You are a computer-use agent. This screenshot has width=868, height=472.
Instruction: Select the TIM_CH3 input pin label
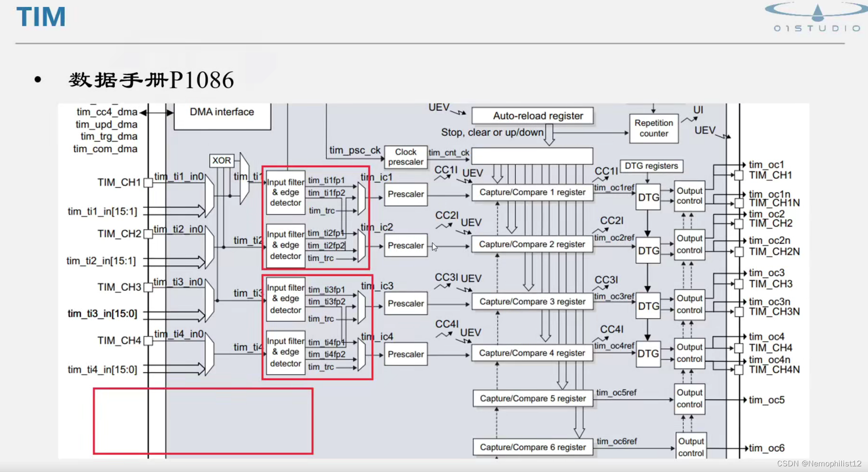pos(119,287)
